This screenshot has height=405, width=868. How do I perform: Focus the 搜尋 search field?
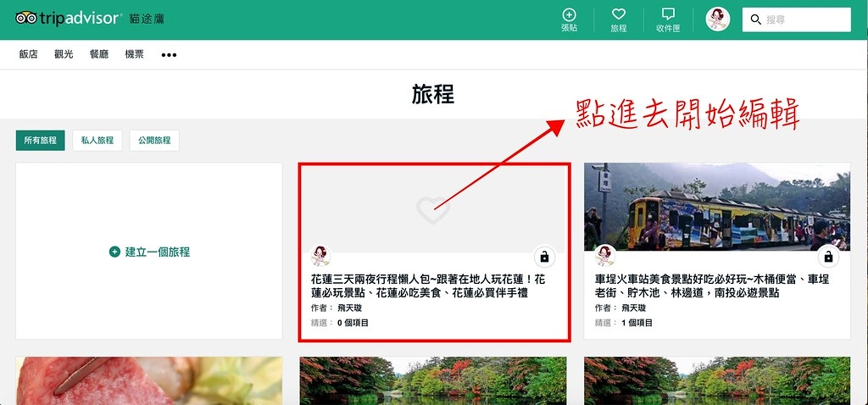pos(796,20)
